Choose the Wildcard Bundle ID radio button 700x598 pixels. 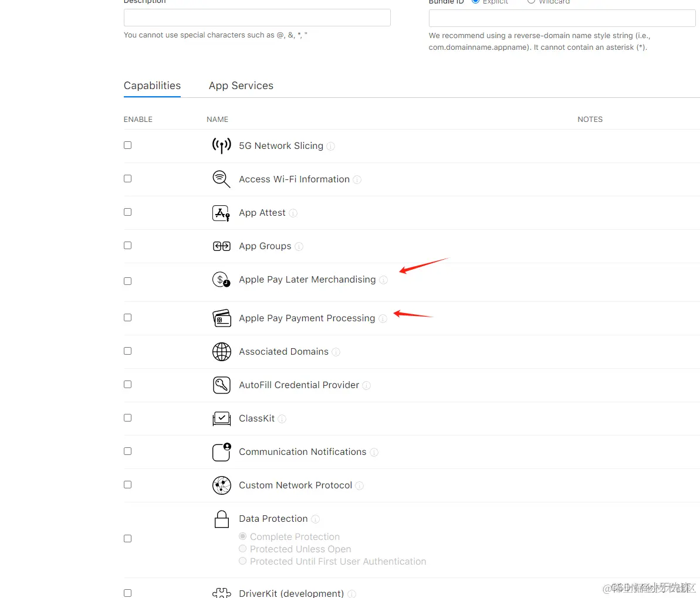(531, 1)
